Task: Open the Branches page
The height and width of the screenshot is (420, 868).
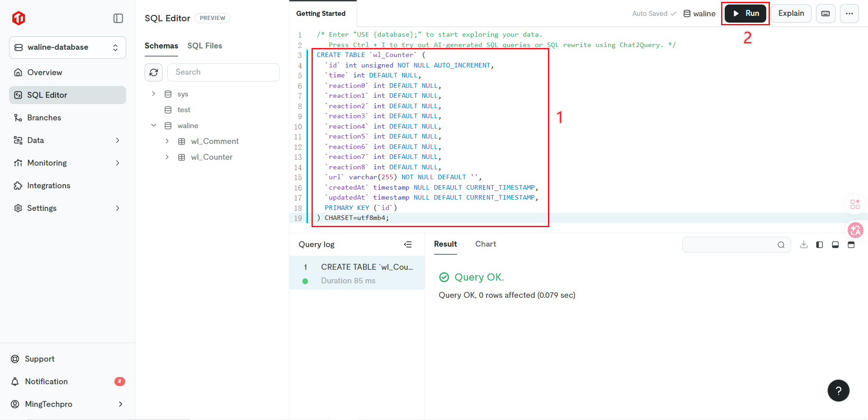Action: pyautogui.click(x=67, y=118)
